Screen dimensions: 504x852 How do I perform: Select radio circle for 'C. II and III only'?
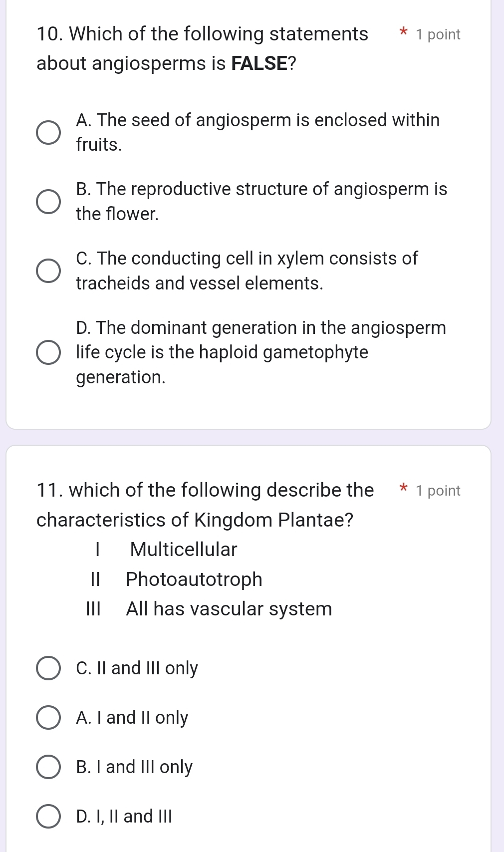49,668
